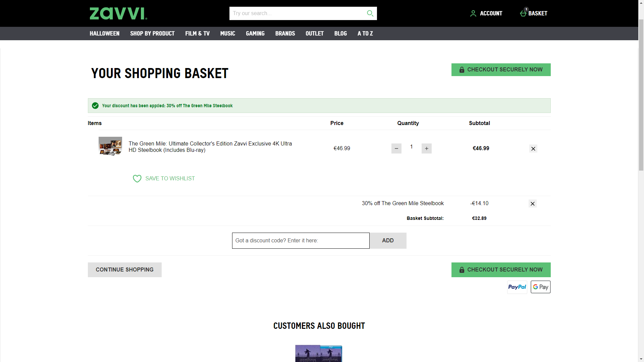
Task: Click Customers Also Bought heading
Action: (319, 326)
